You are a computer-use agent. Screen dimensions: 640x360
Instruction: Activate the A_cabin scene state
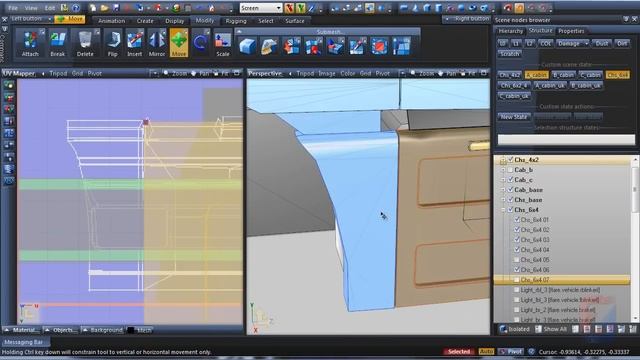tap(536, 75)
